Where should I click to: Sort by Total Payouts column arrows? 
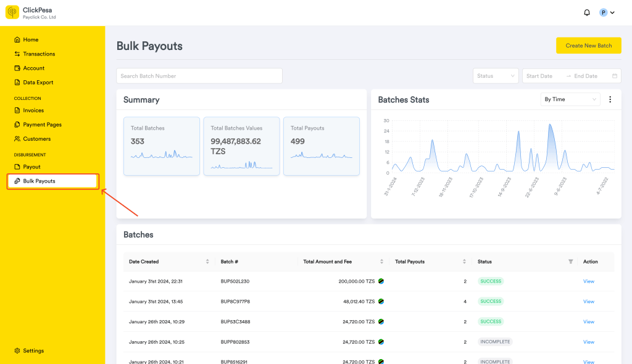click(464, 262)
